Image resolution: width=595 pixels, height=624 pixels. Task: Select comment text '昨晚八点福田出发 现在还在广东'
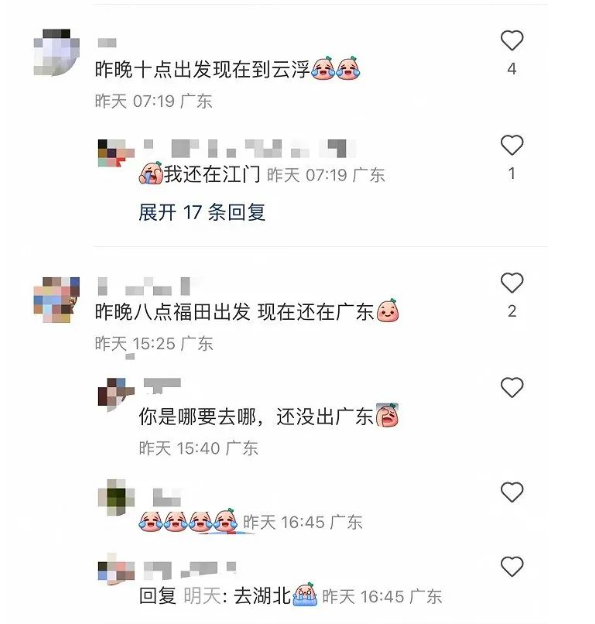[x=234, y=312]
